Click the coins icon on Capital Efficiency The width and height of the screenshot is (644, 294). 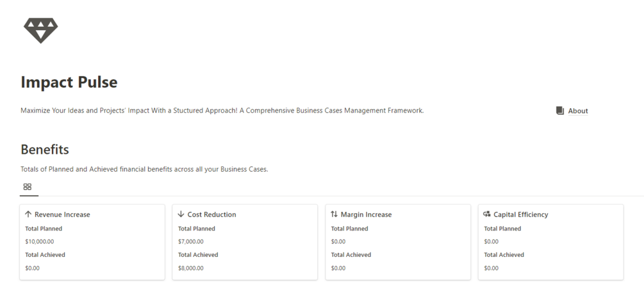point(487,215)
